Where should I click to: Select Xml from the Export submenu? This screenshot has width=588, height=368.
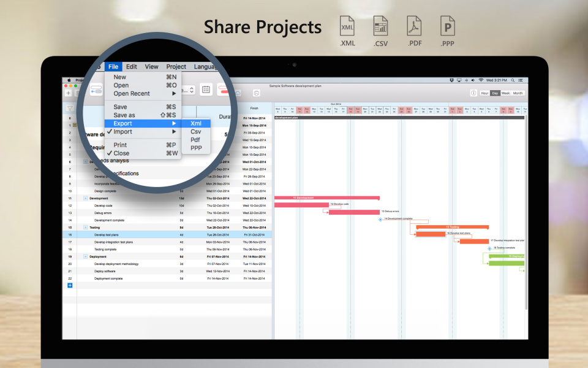coord(196,123)
